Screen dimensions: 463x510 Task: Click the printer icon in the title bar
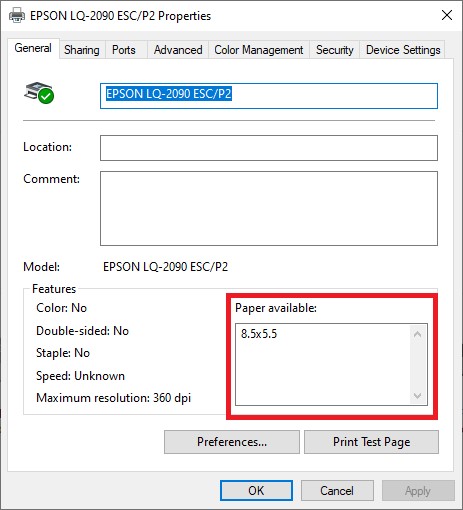pos(16,15)
